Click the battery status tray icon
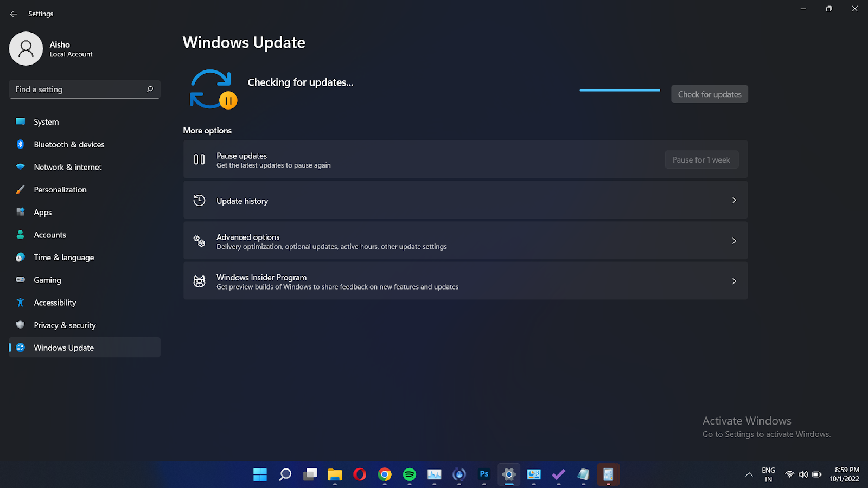Screen dimensions: 868x488 click(817, 475)
